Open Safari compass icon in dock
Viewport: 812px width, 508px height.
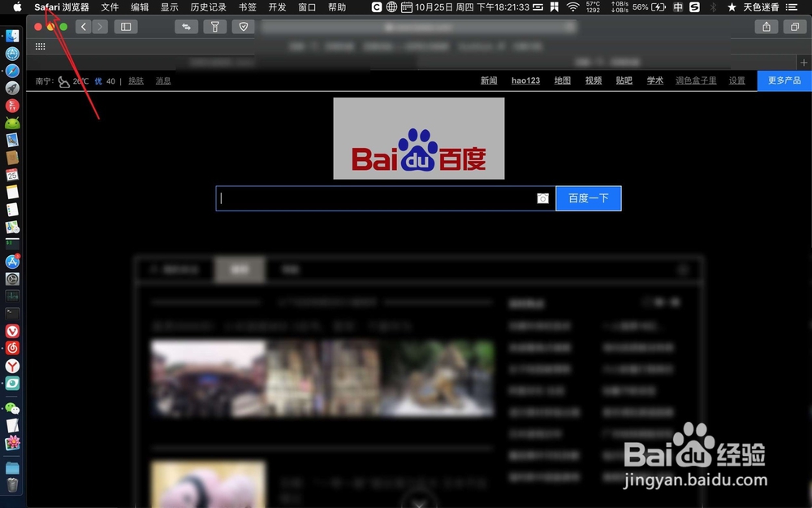[12, 71]
